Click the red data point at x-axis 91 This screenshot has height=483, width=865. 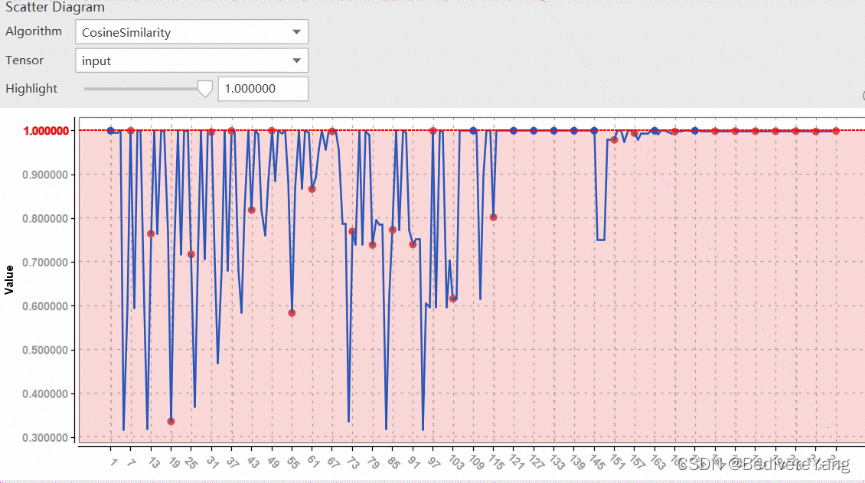pyautogui.click(x=413, y=244)
